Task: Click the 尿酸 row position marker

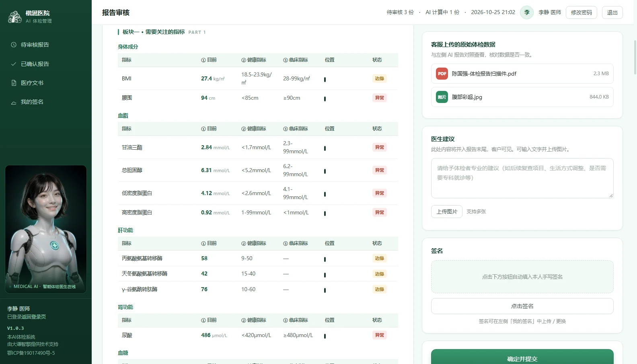Action: tap(325, 336)
